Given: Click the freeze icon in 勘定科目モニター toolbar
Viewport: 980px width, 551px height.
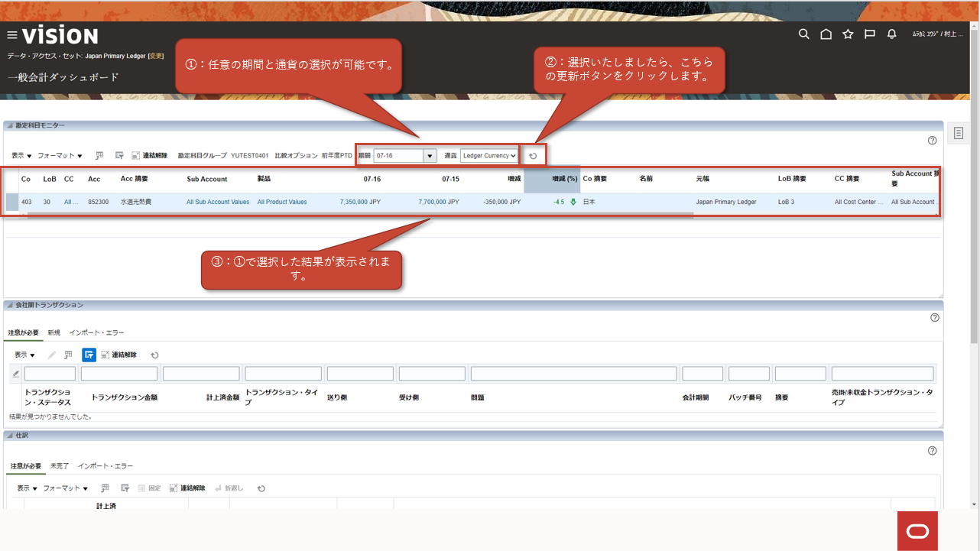Looking at the screenshot, I should [99, 156].
